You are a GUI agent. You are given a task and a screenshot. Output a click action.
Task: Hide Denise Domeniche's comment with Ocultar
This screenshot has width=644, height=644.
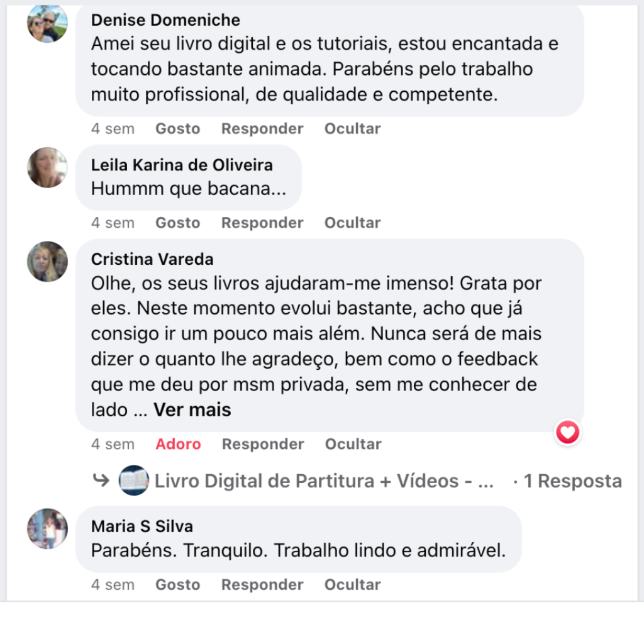coord(352,129)
